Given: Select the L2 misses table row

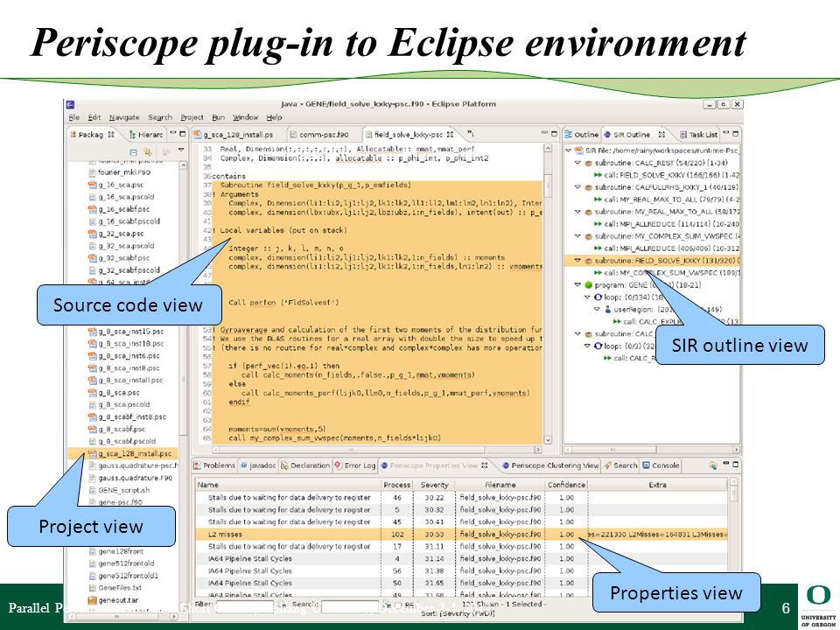Looking at the screenshot, I should tap(461, 534).
